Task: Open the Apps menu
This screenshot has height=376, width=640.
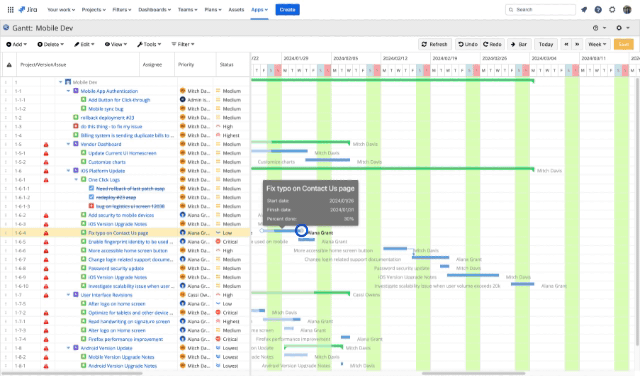Action: [260, 9]
